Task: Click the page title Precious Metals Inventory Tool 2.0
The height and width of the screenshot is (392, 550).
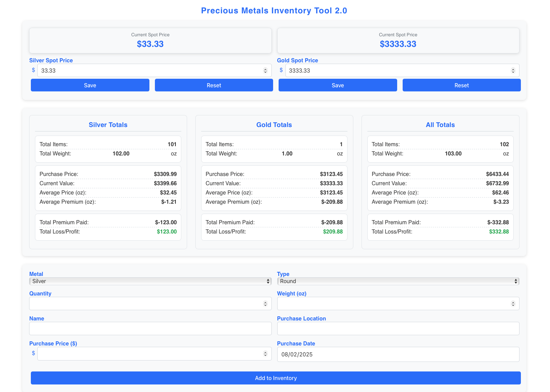Action: pyautogui.click(x=274, y=11)
